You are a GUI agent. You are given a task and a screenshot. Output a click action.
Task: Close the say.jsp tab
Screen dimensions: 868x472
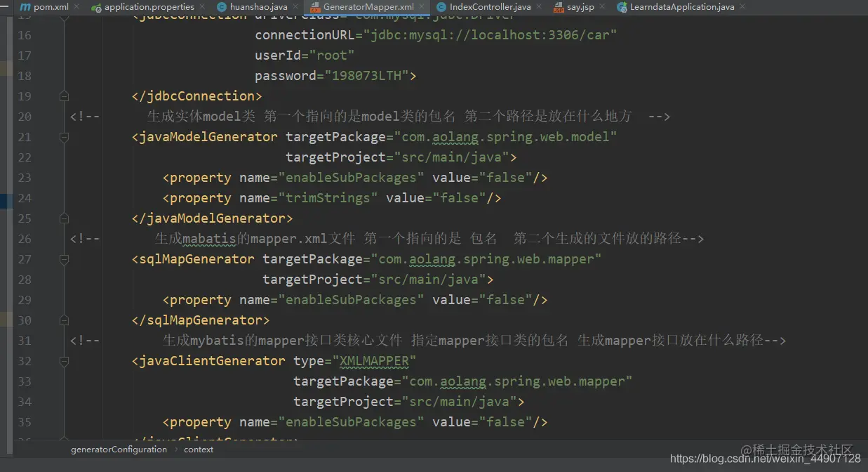click(x=603, y=7)
